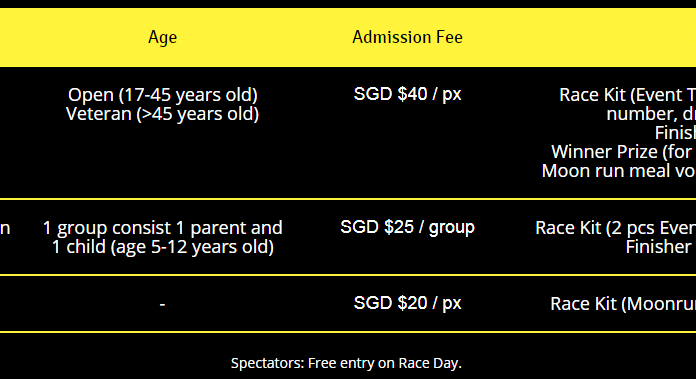Click Moon run meal vo text
This screenshot has height=379, width=696.
click(x=619, y=171)
